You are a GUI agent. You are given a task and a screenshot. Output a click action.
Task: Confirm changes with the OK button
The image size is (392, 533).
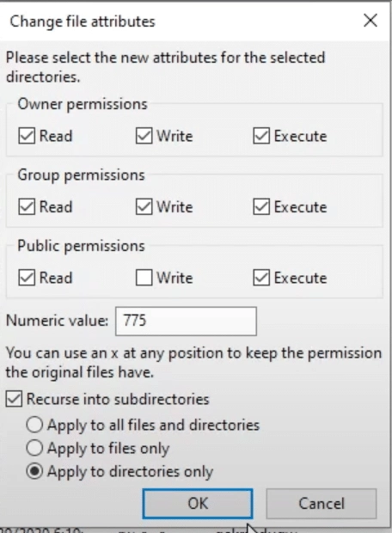(x=198, y=504)
